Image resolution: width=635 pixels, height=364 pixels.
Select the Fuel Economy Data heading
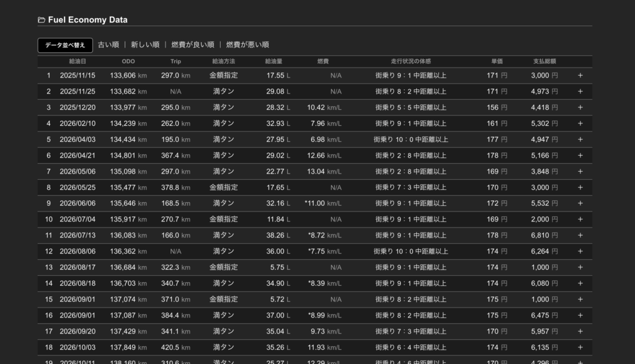coord(87,20)
